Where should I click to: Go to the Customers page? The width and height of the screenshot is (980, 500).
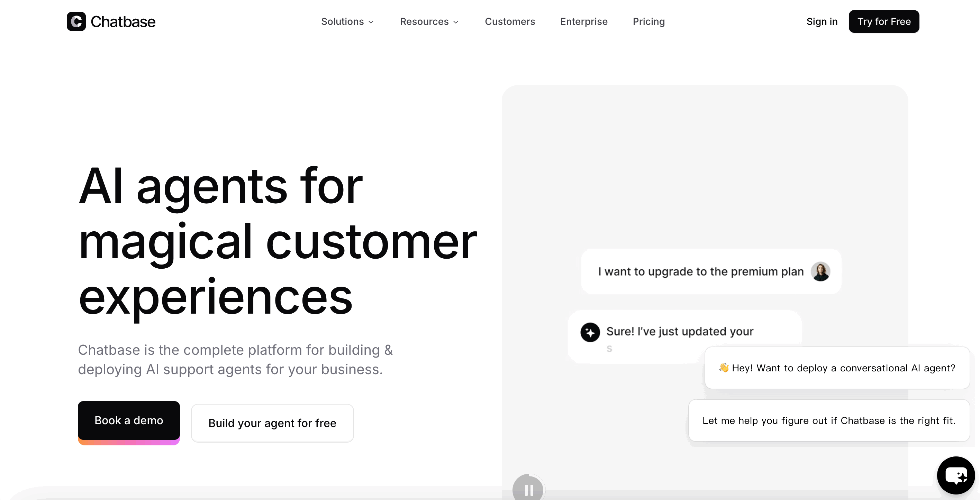coord(510,22)
